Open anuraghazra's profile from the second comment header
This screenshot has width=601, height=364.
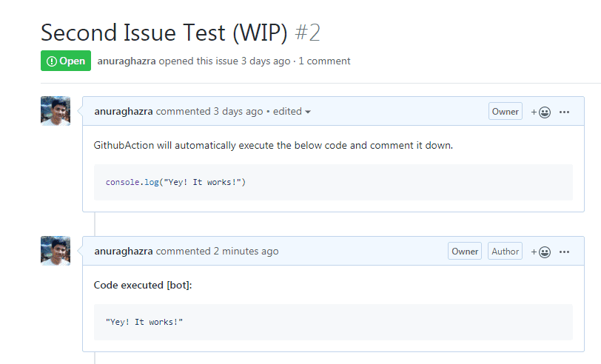[x=124, y=252]
